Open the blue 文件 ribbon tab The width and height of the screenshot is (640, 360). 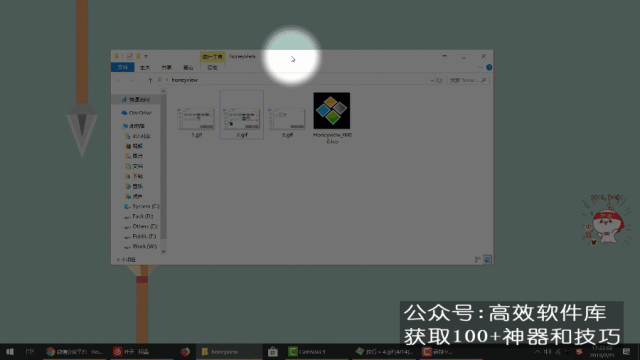pyautogui.click(x=122, y=67)
